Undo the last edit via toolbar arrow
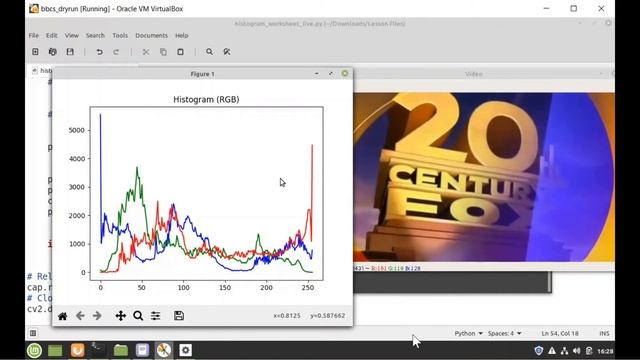The height and width of the screenshot is (360, 640). click(99, 52)
